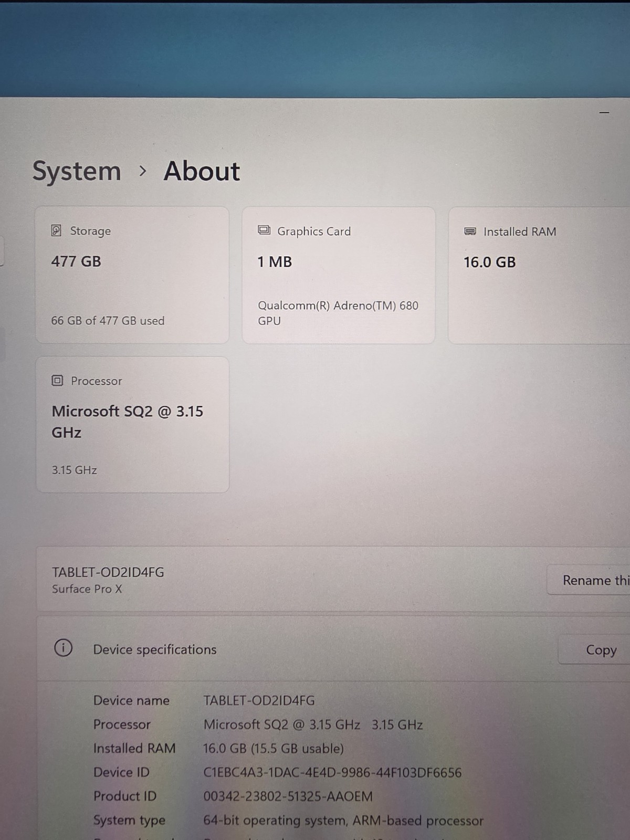Click the Processor chip icon
This screenshot has width=630, height=840.
click(x=57, y=381)
